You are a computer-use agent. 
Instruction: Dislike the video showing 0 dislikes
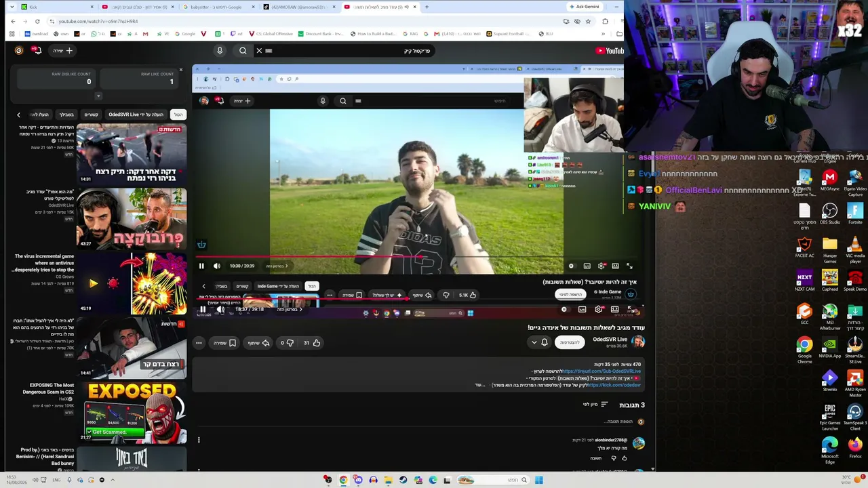287,343
